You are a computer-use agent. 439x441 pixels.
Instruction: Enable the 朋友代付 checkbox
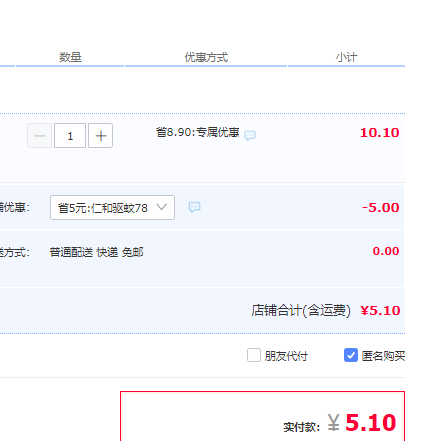coord(254,355)
